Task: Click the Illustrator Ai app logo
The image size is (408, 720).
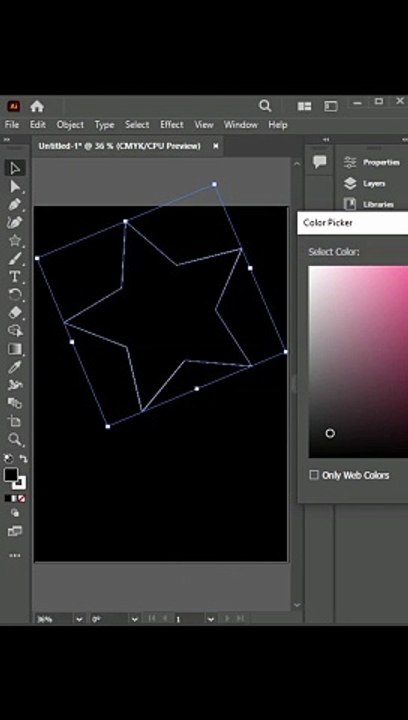Action: 13,107
